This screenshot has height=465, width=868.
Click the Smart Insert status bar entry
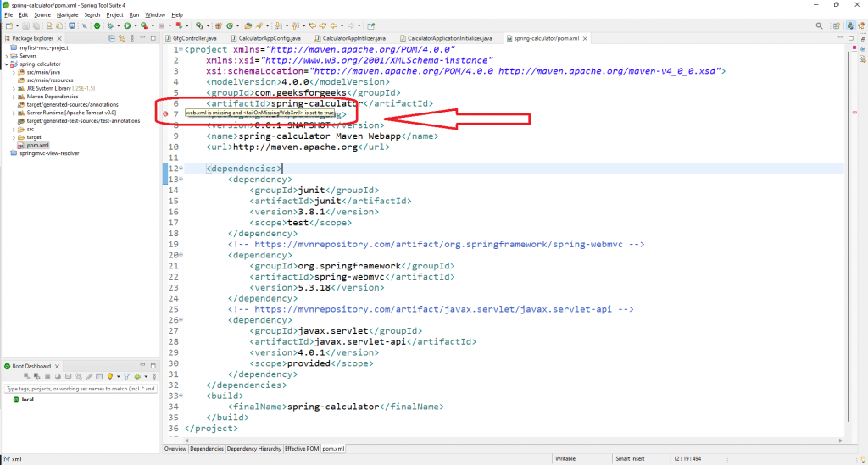(630, 459)
